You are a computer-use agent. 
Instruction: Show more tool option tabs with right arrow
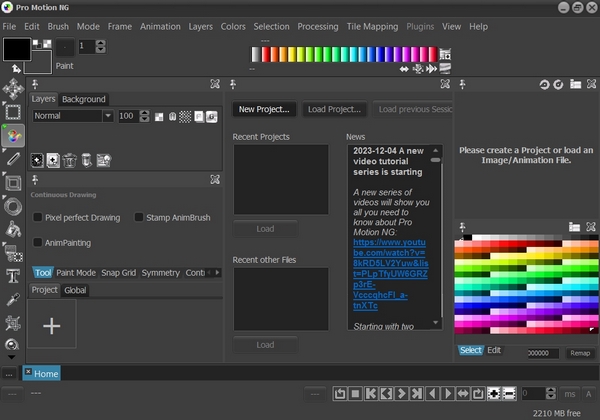(217, 272)
